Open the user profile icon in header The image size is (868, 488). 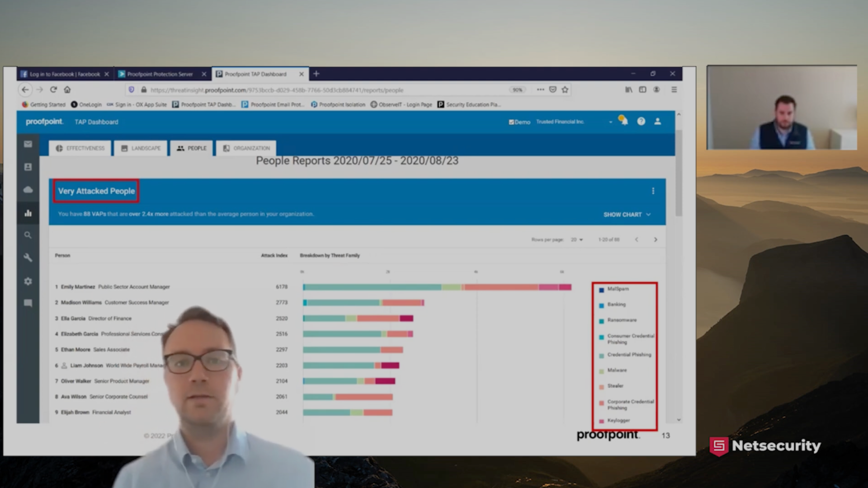coord(658,121)
